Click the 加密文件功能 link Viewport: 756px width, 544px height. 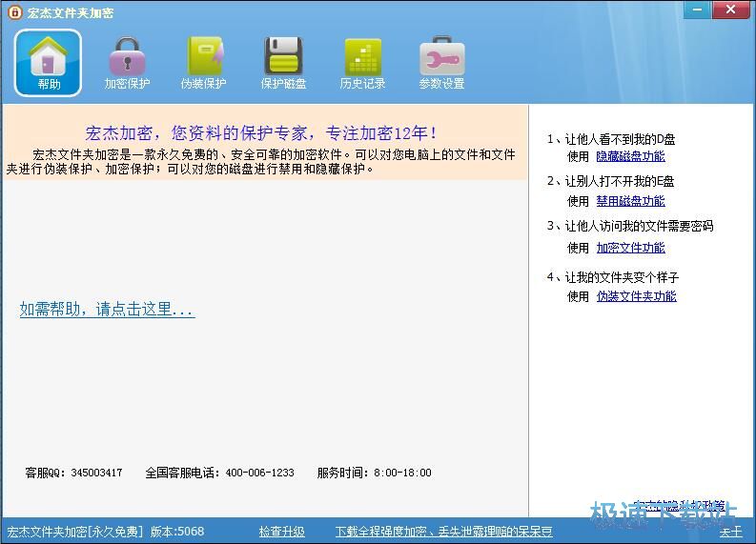[631, 248]
